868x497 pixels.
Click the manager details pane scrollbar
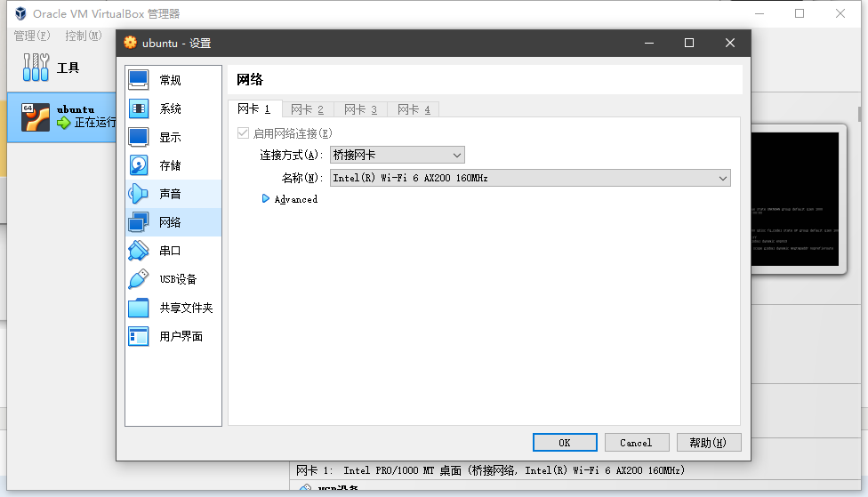tap(860, 114)
